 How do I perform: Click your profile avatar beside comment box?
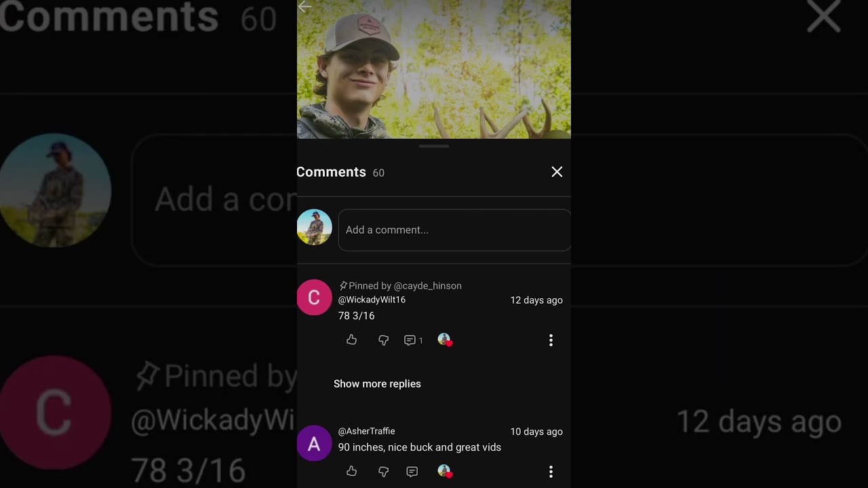click(x=314, y=227)
